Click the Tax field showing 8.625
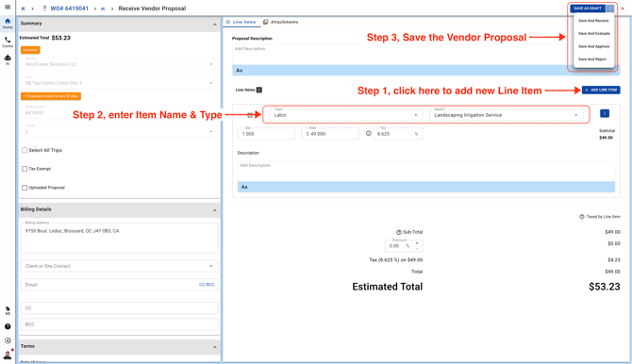The width and height of the screenshot is (632, 364). tap(397, 134)
